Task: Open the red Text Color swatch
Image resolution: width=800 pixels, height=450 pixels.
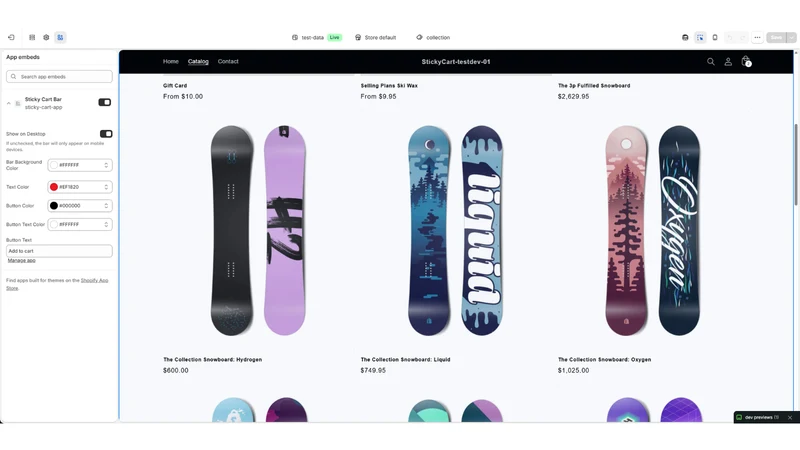Action: pyautogui.click(x=54, y=187)
